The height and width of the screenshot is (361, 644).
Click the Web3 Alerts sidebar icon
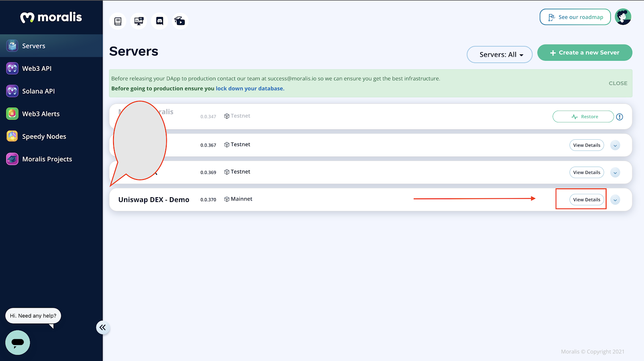tap(12, 114)
